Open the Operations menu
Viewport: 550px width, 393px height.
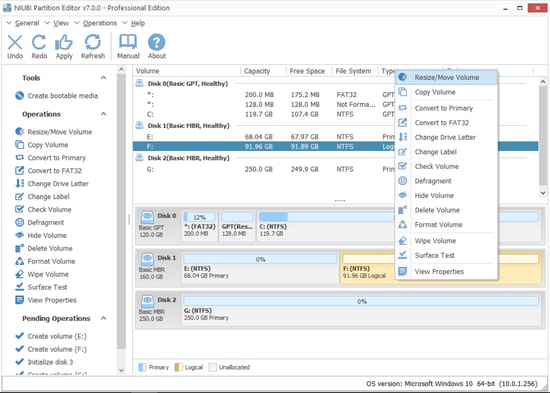100,23
